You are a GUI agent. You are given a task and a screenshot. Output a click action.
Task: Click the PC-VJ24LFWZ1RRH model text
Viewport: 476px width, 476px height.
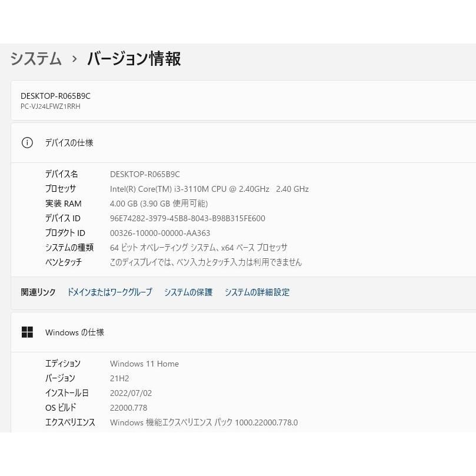tap(51, 106)
